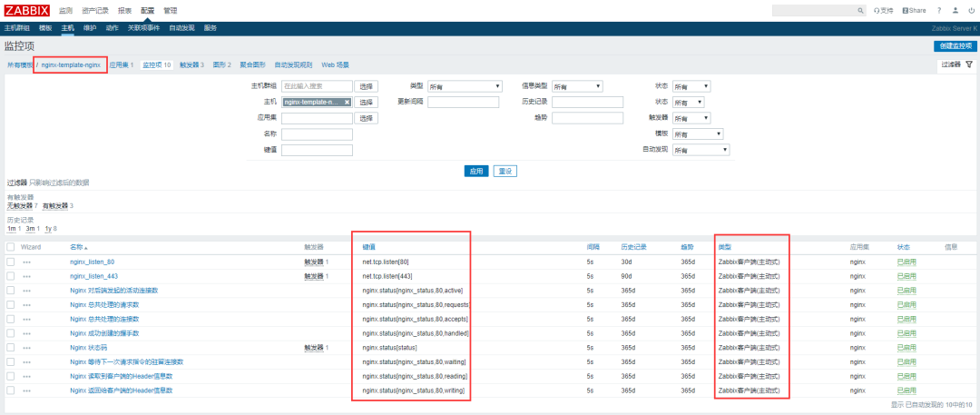Open the nginx-template-nginx breadcrumb link
This screenshot has width=980, height=415.
(71, 64)
